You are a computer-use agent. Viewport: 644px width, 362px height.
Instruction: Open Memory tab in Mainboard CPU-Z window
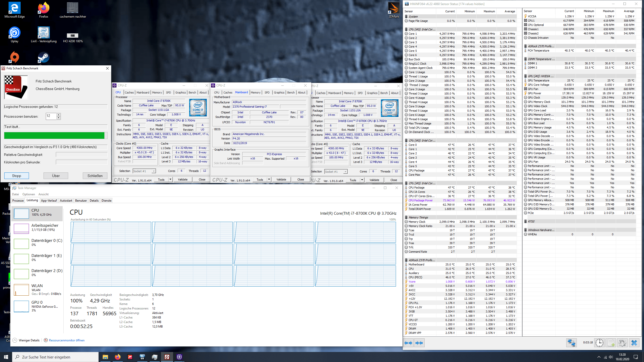[x=256, y=93]
